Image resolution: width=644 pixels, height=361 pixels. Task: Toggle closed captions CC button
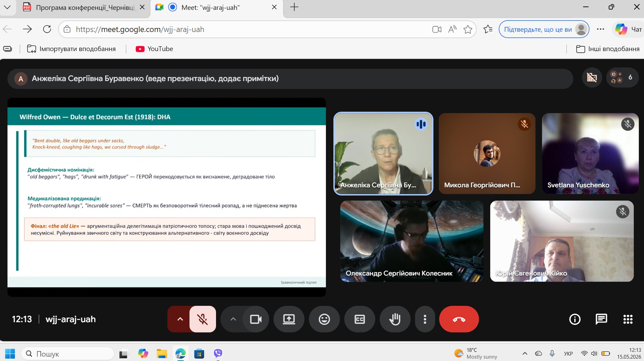pos(360,319)
